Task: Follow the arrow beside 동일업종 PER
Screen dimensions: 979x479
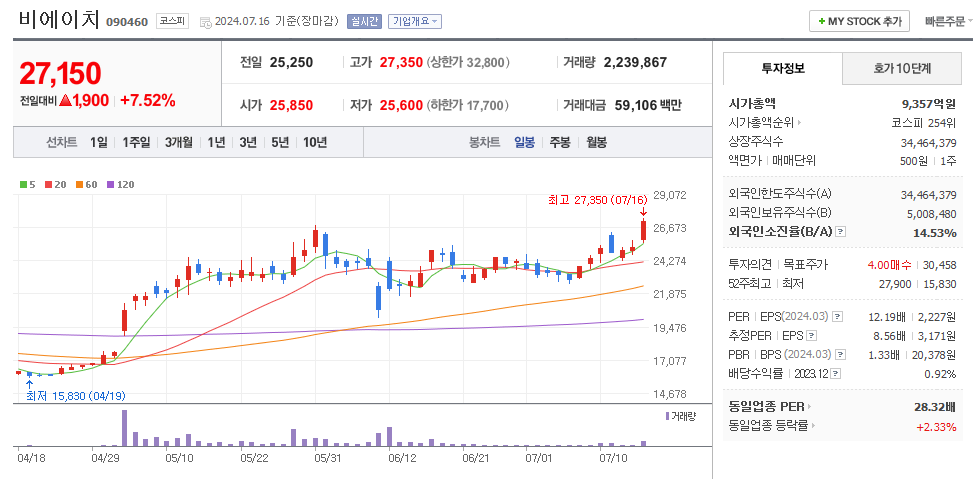Action: coord(810,407)
